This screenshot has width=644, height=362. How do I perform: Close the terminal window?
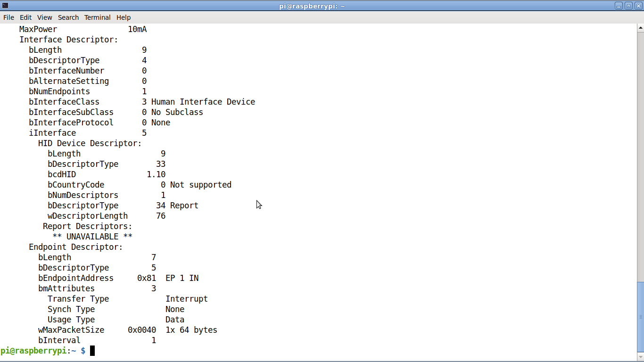coord(638,6)
